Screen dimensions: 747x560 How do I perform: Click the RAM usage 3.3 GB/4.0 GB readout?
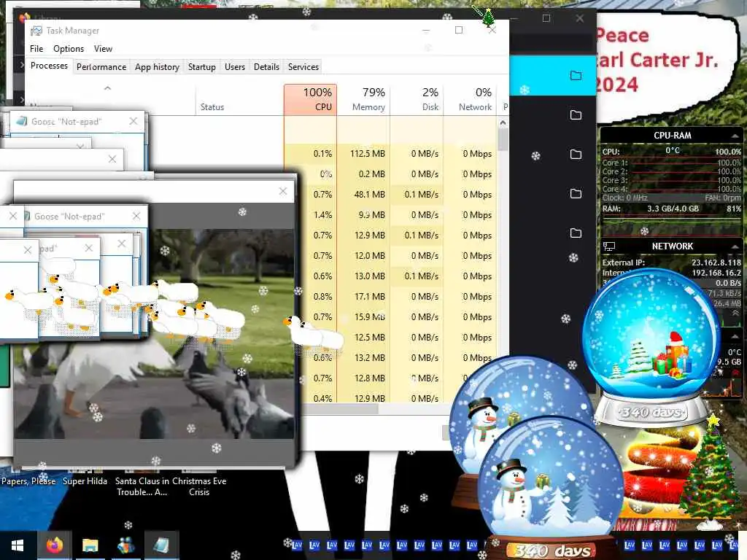point(673,209)
